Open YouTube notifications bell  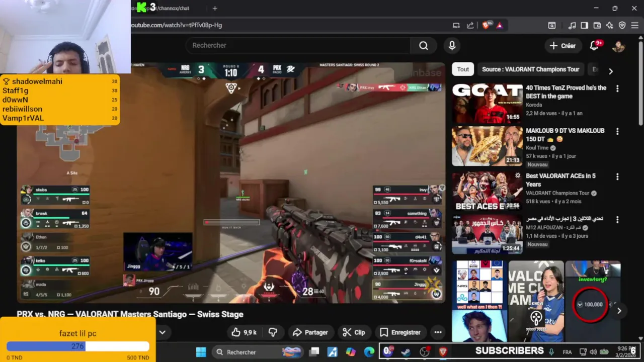point(595,46)
